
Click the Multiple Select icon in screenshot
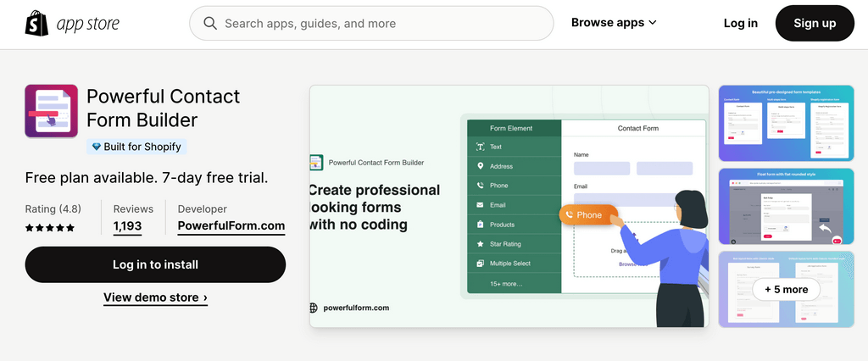point(480,264)
